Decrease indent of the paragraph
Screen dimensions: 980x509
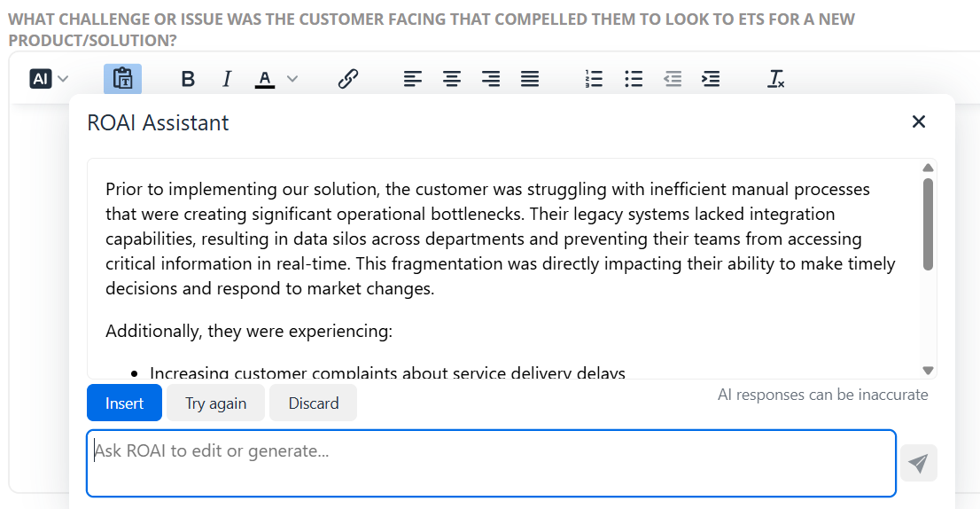click(672, 79)
